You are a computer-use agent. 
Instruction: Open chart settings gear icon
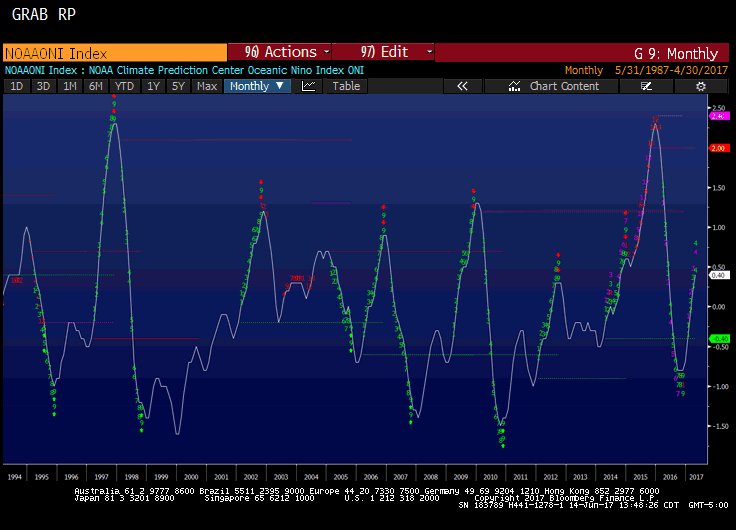pos(701,86)
